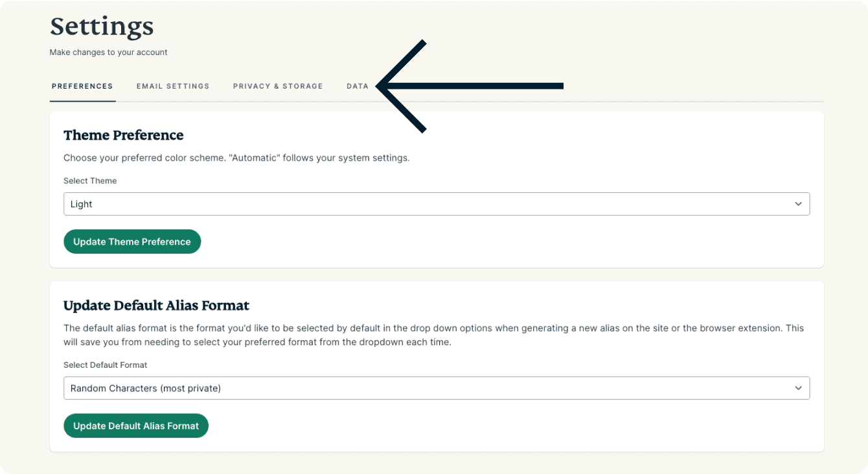The image size is (868, 474).
Task: Click the Theme Preference section heading
Action: (x=124, y=135)
